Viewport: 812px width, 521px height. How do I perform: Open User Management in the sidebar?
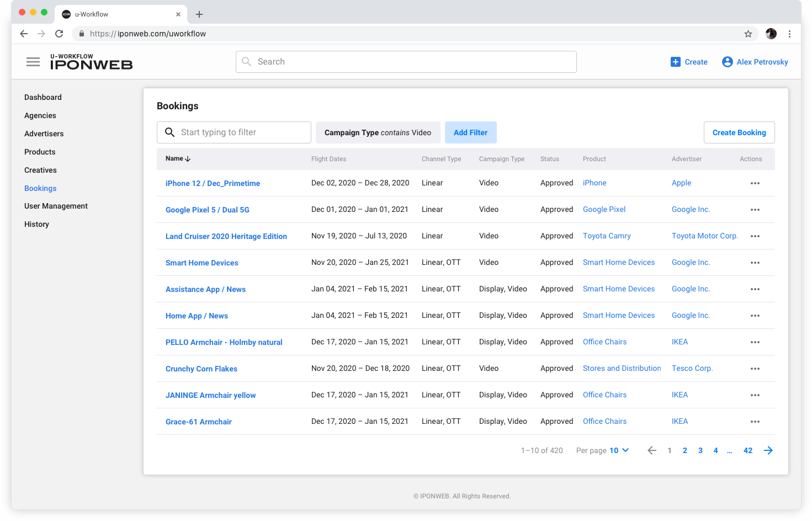[56, 206]
